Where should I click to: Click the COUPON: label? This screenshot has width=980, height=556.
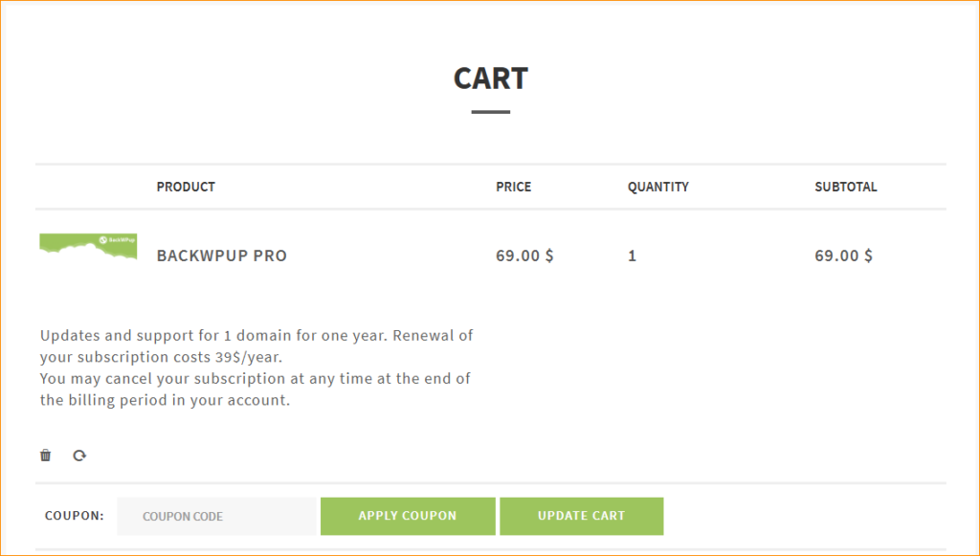(x=74, y=516)
